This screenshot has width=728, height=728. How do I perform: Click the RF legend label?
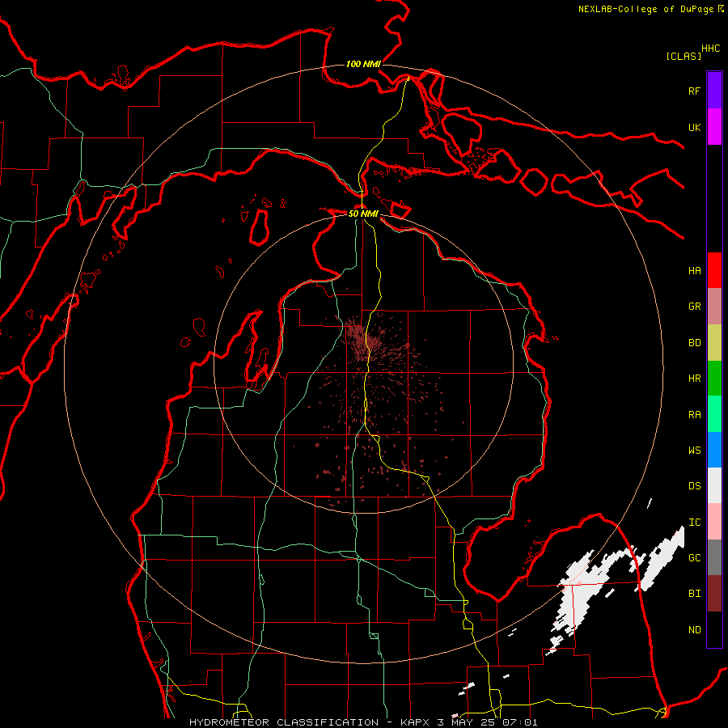click(694, 91)
